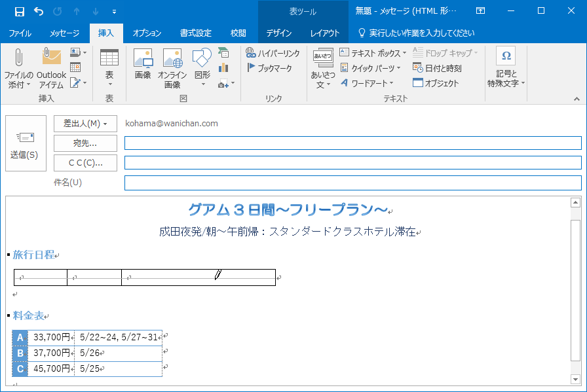Insert an オブジェクト
The height and width of the screenshot is (392, 587).
click(436, 83)
